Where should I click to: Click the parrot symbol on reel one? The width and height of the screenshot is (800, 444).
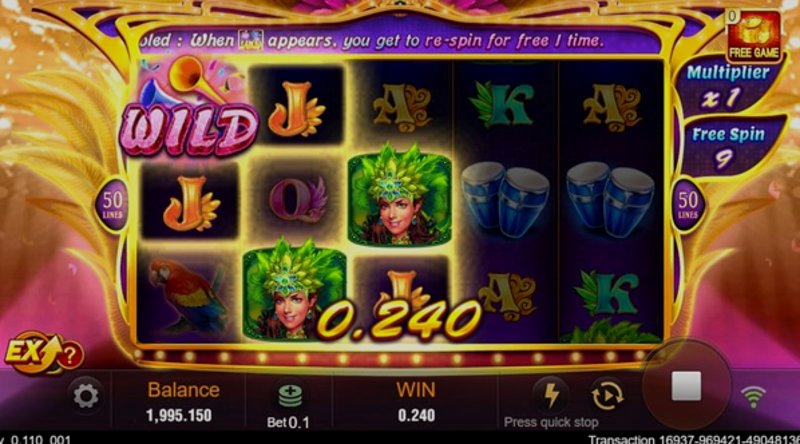(187, 296)
